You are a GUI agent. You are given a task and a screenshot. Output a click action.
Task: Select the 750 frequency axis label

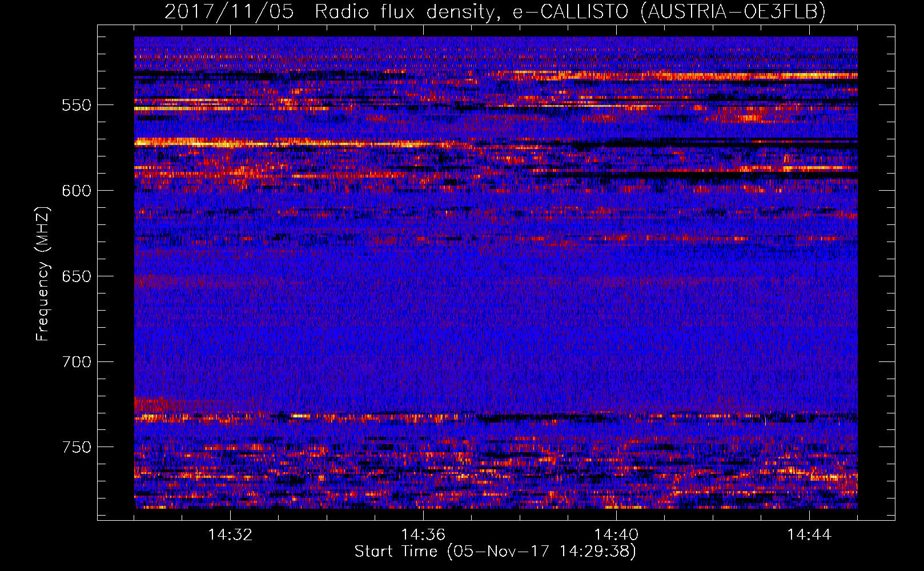(77, 447)
